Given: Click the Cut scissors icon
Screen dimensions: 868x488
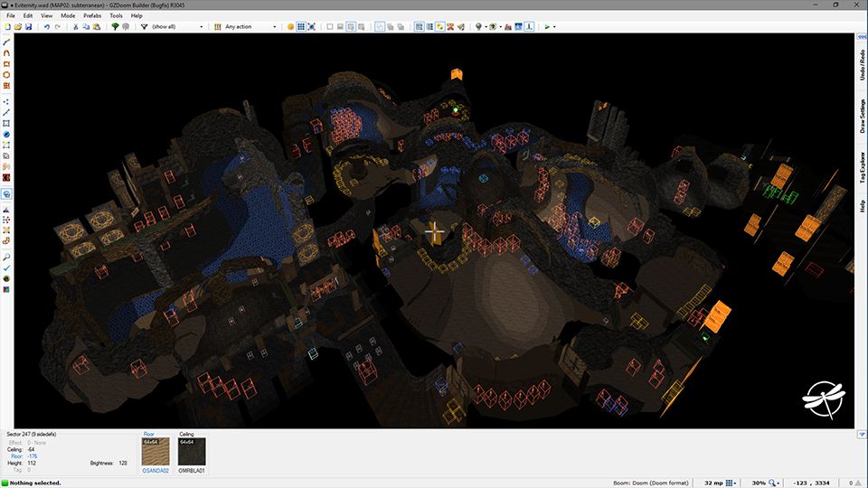Looking at the screenshot, I should point(76,27).
